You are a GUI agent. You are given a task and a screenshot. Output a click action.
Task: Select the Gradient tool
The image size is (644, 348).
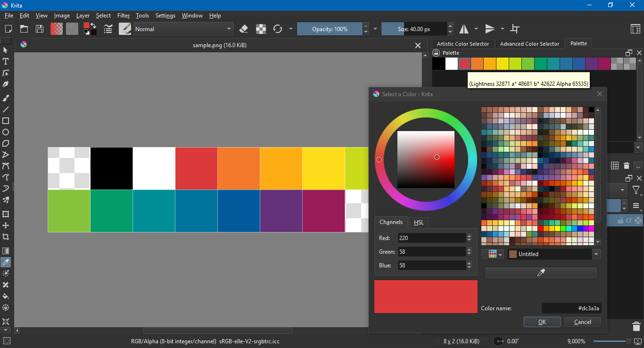tap(6, 251)
